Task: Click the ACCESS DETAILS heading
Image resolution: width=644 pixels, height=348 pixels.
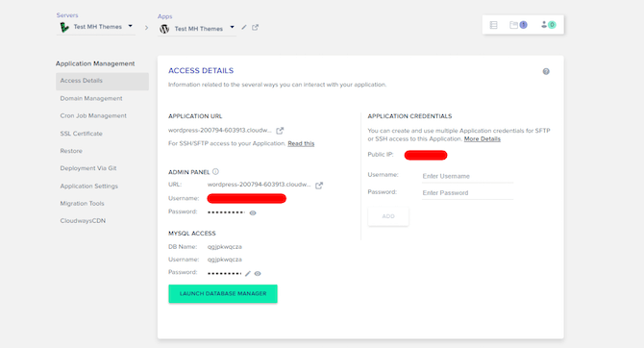Action: point(201,71)
